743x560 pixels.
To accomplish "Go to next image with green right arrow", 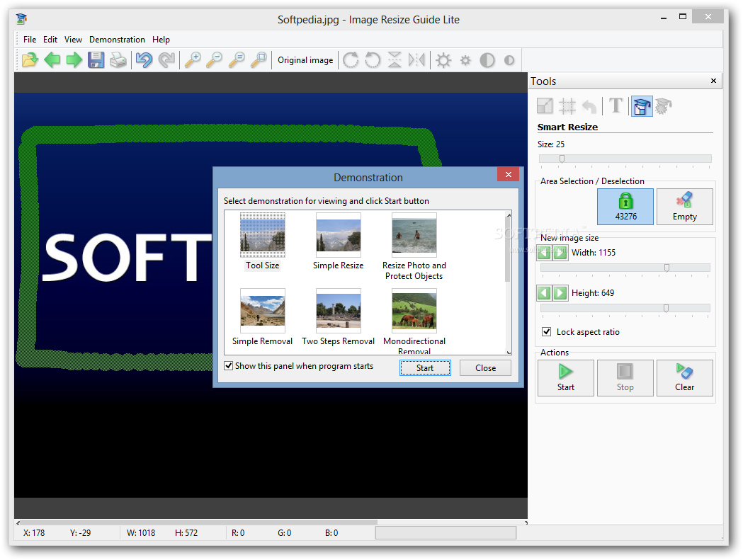I will [74, 60].
